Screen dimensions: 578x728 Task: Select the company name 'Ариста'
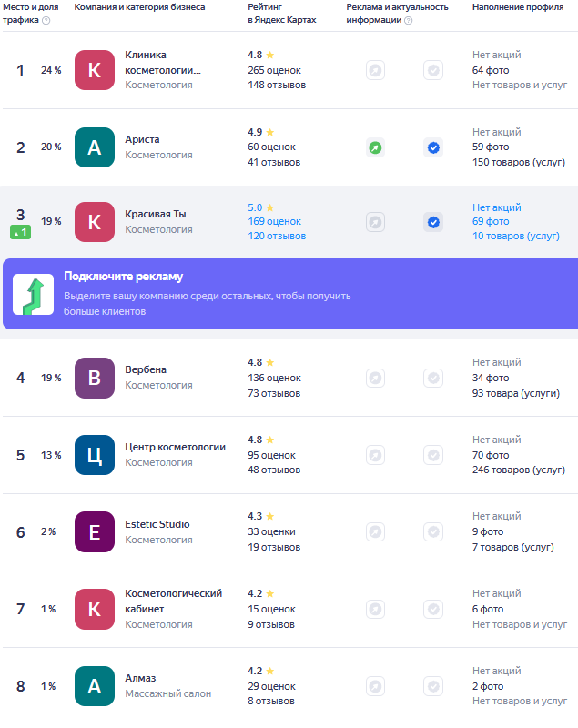pyautogui.click(x=142, y=139)
